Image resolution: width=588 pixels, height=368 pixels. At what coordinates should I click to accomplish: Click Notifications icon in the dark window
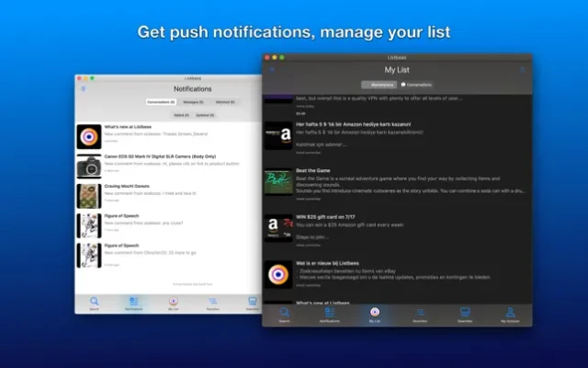tap(329, 315)
